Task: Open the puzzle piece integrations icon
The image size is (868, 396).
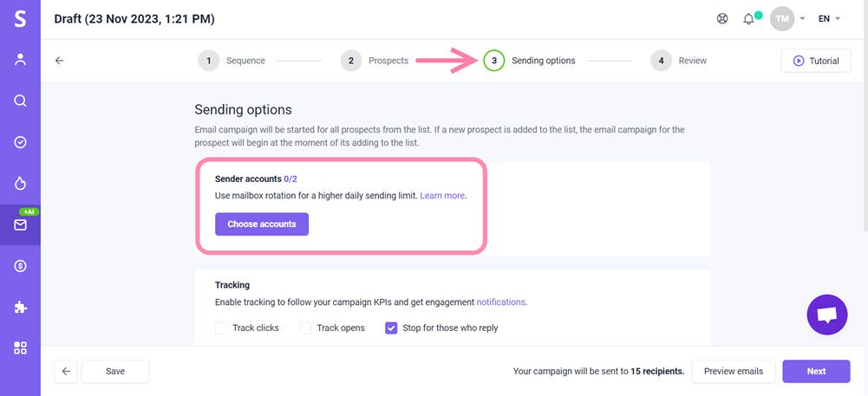Action: coord(20,307)
